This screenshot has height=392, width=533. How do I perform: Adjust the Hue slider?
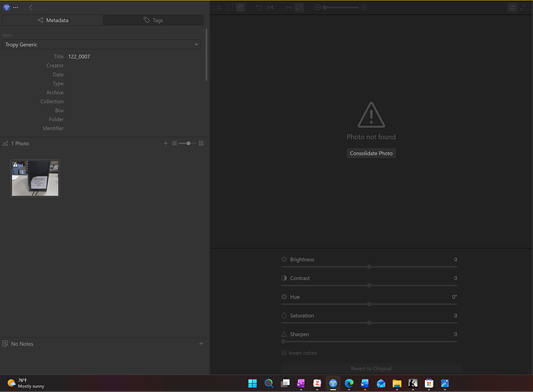(x=369, y=304)
